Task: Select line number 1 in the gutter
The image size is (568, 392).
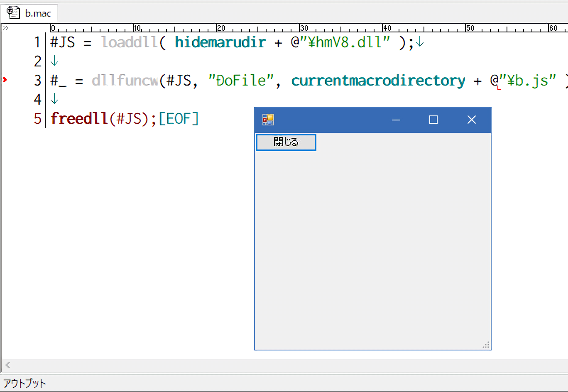Action: pos(37,42)
